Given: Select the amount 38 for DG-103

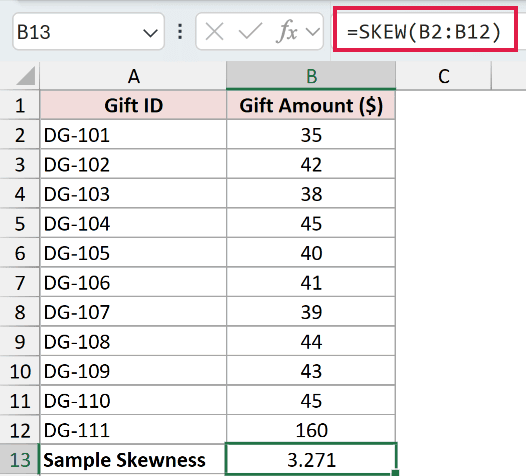Looking at the screenshot, I should [311, 194].
